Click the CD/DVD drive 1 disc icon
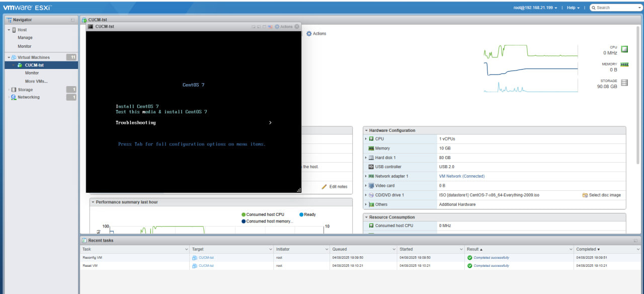This screenshot has width=644, height=294. click(x=371, y=195)
